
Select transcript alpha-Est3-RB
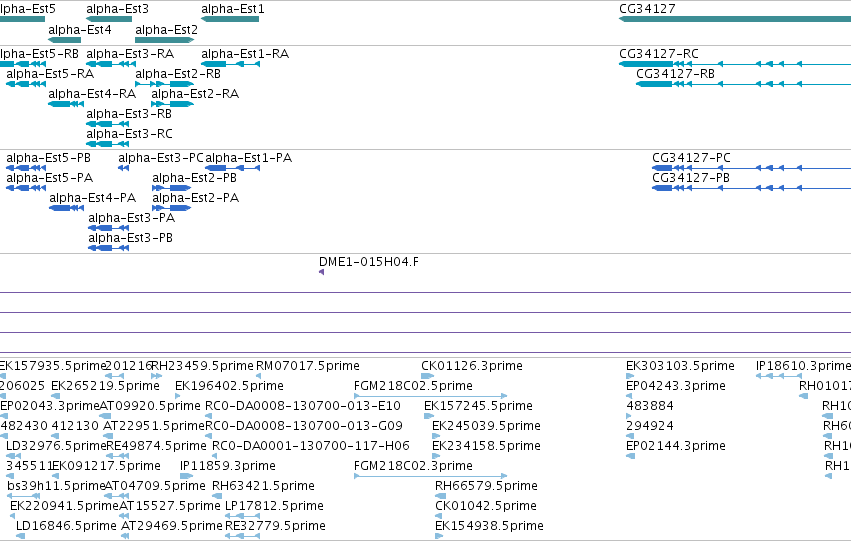107,124
